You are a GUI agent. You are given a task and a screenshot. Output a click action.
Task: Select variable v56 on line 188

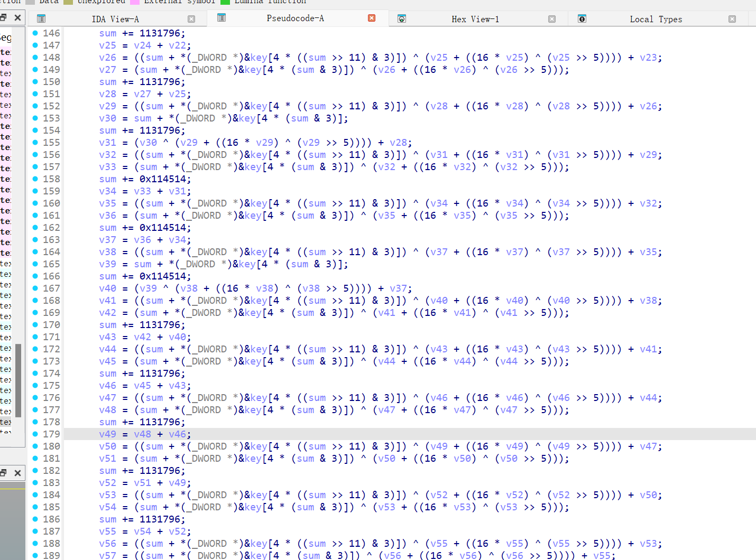pyautogui.click(x=107, y=544)
